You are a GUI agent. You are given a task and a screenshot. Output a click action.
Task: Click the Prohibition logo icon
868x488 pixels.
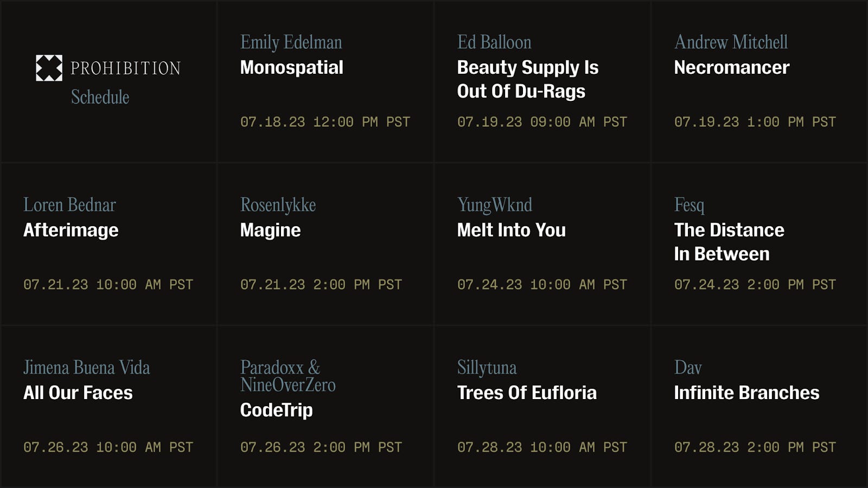[49, 68]
